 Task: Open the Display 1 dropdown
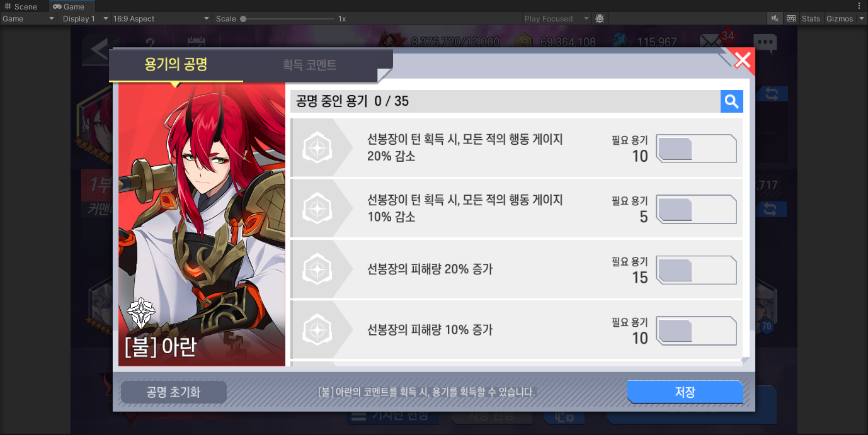(x=86, y=18)
